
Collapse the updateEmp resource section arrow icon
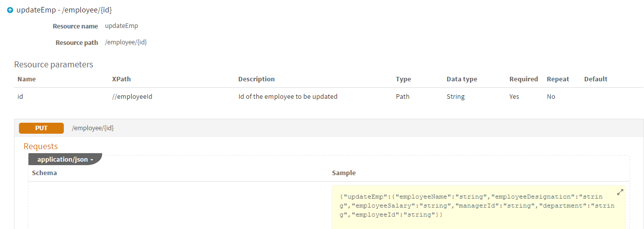(10, 10)
